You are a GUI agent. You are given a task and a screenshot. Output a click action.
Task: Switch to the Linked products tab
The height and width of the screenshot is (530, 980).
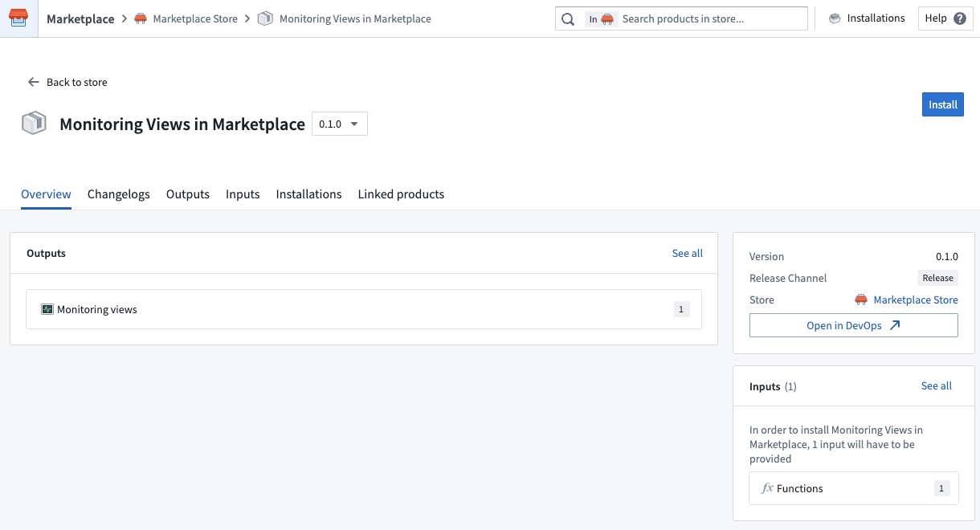click(401, 194)
